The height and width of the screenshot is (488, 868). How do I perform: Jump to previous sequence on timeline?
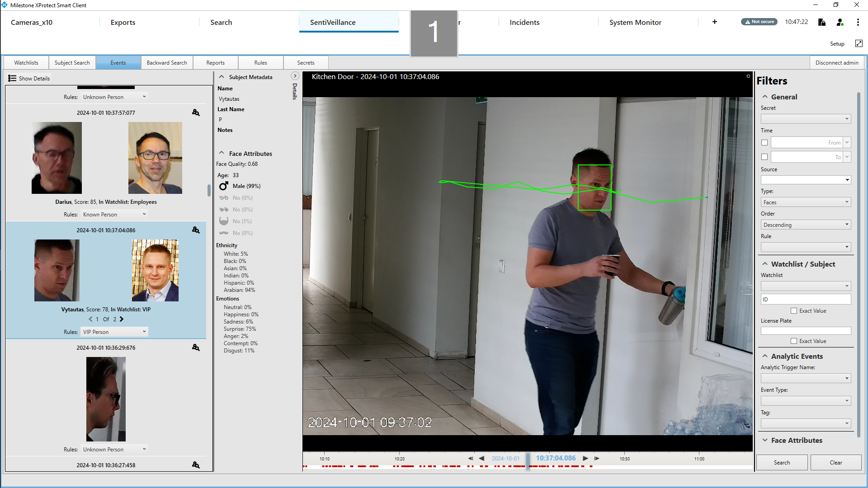coord(470,458)
